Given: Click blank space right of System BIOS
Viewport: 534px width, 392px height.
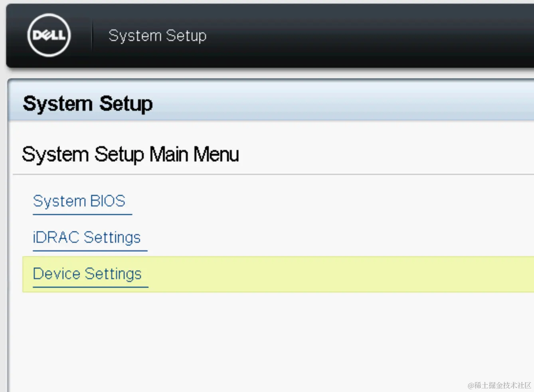Looking at the screenshot, I should click(x=319, y=201).
